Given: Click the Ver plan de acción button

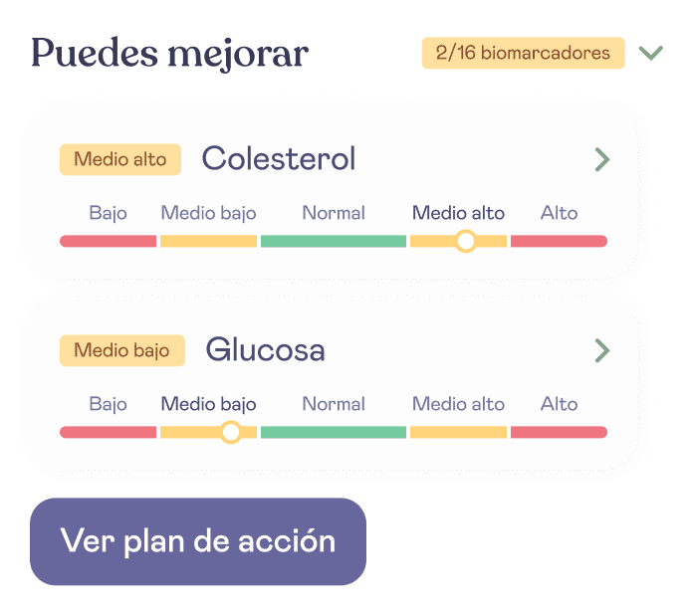Looking at the screenshot, I should coord(198,541).
